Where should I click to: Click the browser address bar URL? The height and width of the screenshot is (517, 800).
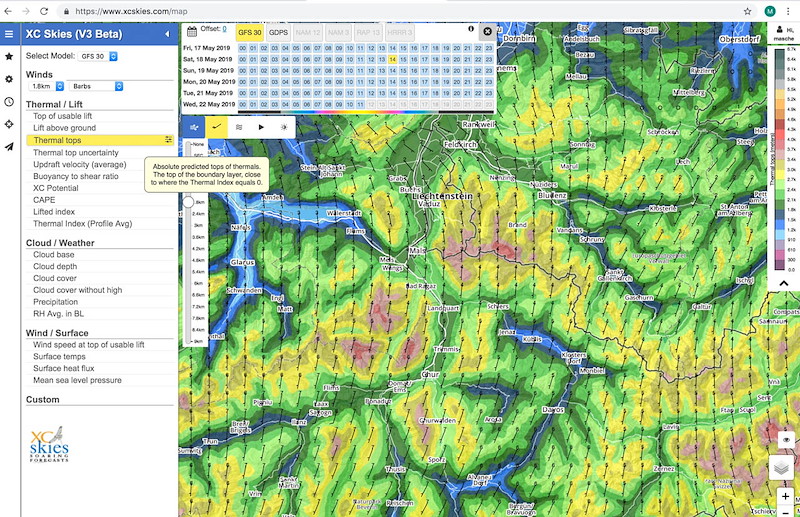[131, 11]
